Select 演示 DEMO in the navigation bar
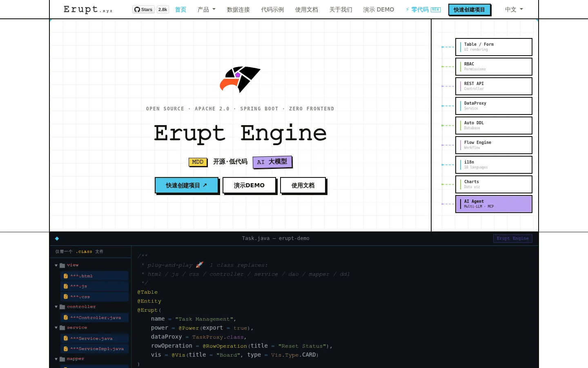Screen dimensions: 588x368 (x=379, y=9)
